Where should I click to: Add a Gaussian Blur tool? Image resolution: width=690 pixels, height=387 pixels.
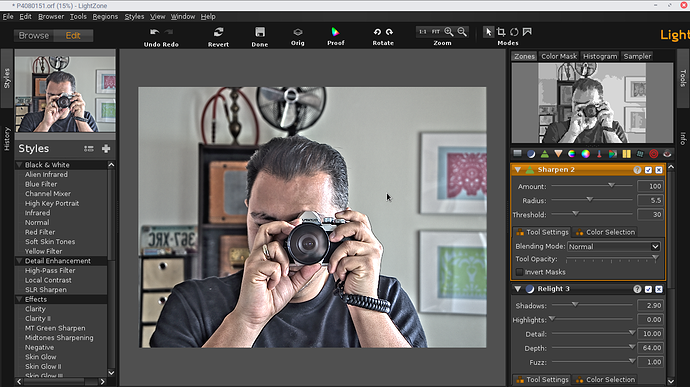tap(558, 154)
